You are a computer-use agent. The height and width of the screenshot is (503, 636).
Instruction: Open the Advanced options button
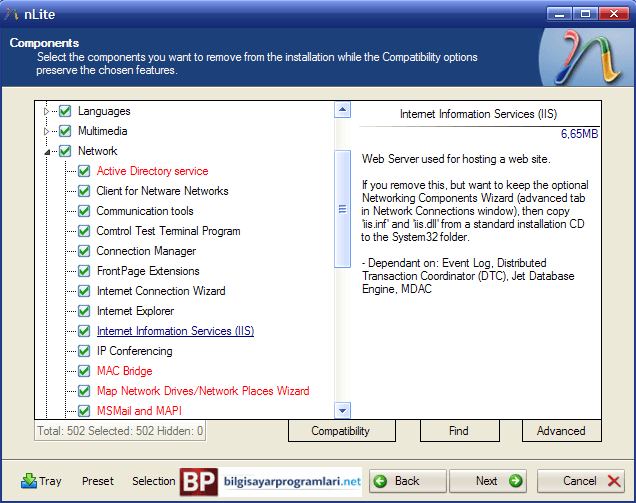tap(561, 431)
